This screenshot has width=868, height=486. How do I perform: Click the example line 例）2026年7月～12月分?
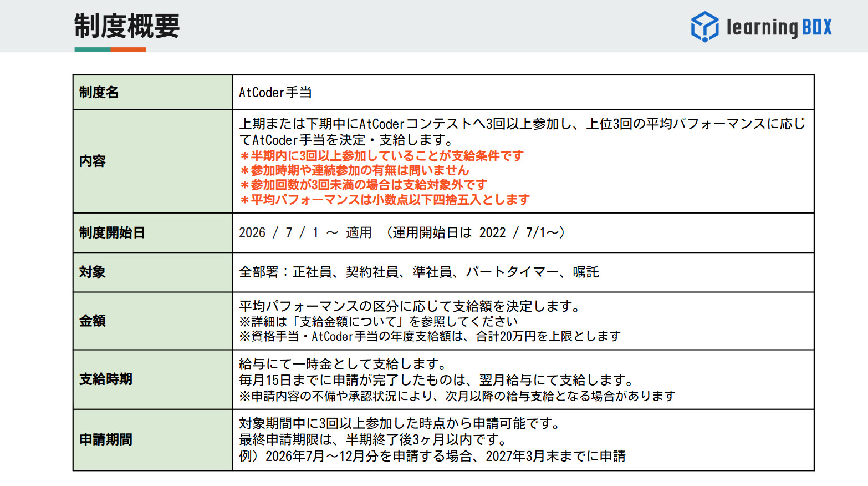tap(432, 456)
